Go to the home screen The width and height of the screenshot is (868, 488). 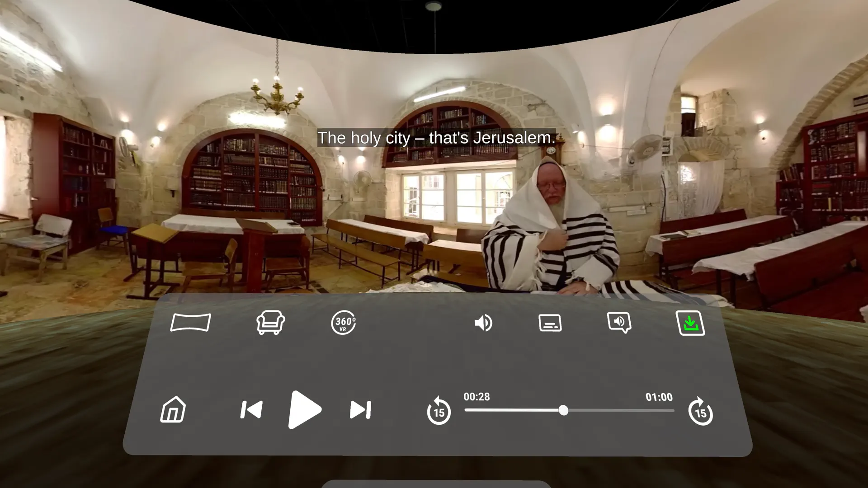coord(173,410)
